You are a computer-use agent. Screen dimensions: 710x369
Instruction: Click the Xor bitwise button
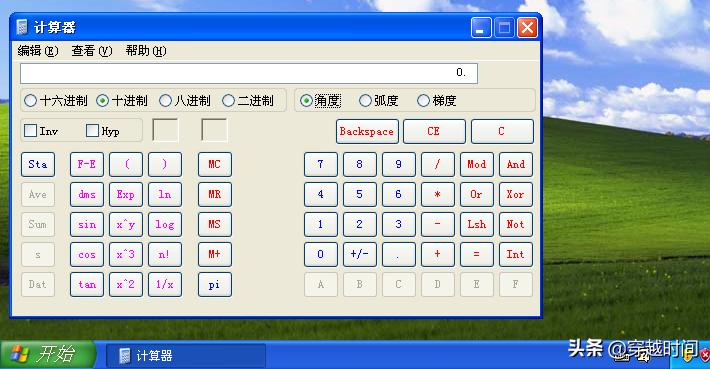point(516,194)
